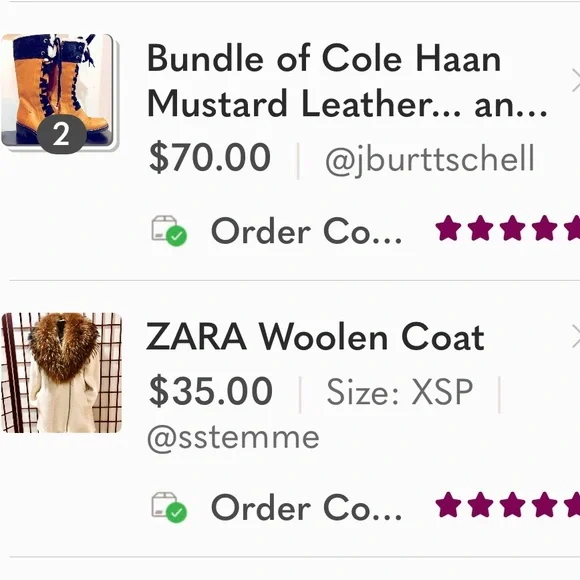The width and height of the screenshot is (580, 580).
Task: Click order complete box icon for Cole Haan bundle
Action: click(165, 228)
